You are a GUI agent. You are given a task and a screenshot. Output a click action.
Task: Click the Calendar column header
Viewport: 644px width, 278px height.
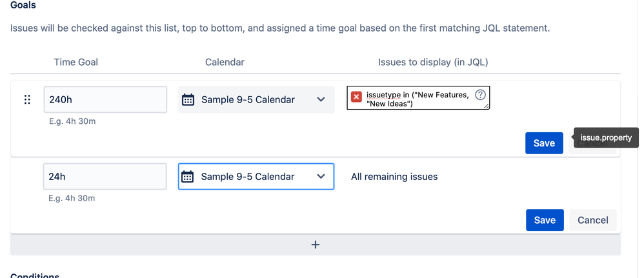pyautogui.click(x=225, y=62)
